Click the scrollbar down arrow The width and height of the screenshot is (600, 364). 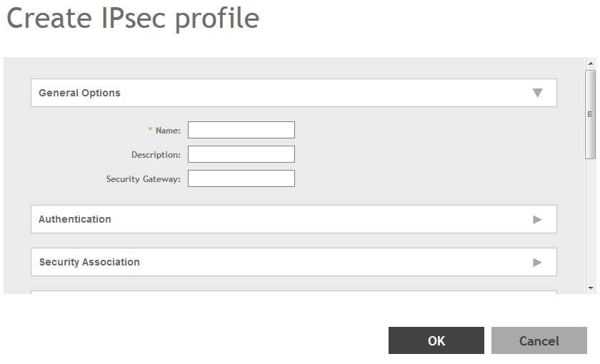[x=590, y=288]
